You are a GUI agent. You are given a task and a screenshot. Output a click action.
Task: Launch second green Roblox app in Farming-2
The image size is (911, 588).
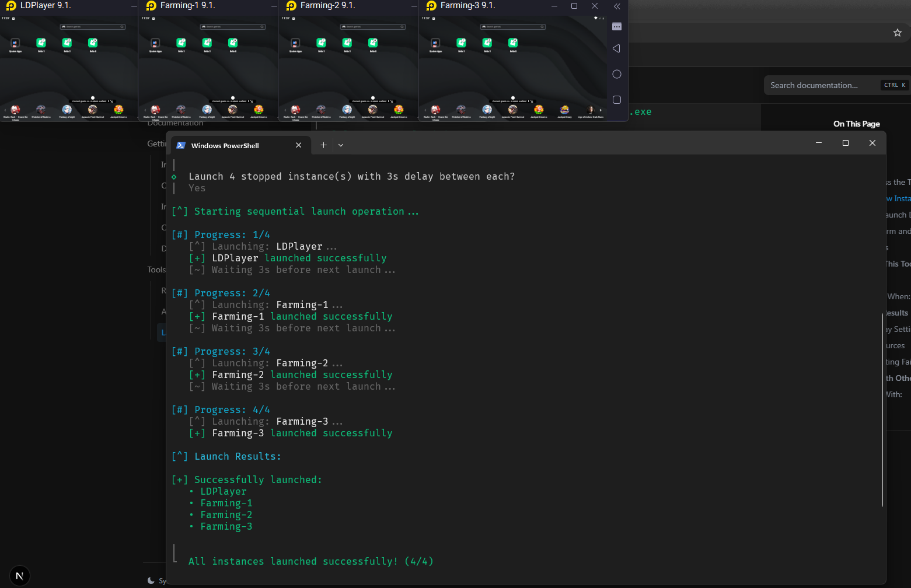(x=347, y=43)
